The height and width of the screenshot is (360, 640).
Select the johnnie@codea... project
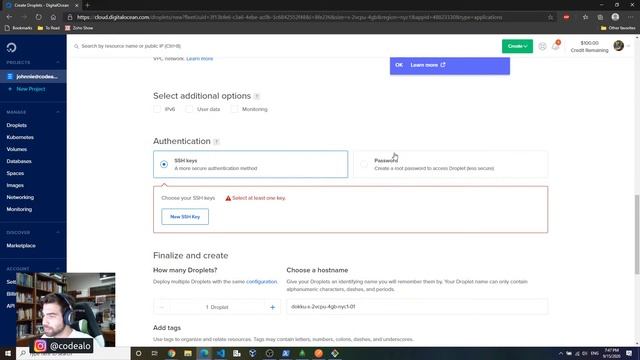(33, 76)
